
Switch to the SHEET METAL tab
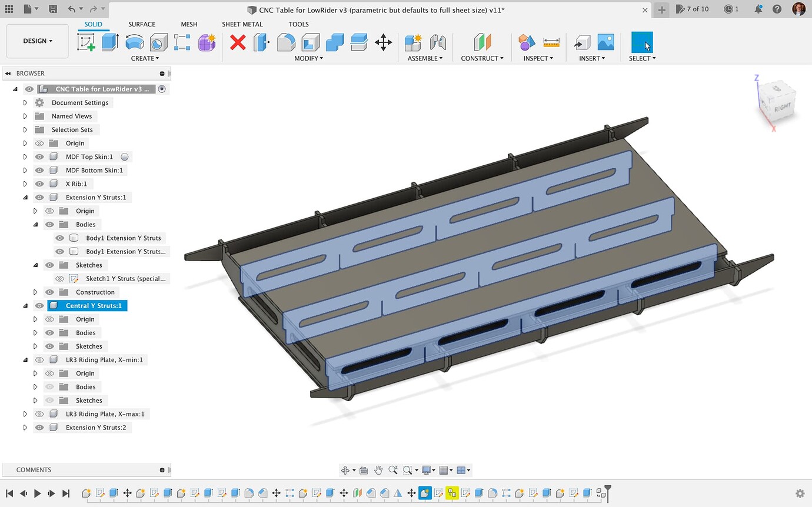pyautogui.click(x=242, y=24)
